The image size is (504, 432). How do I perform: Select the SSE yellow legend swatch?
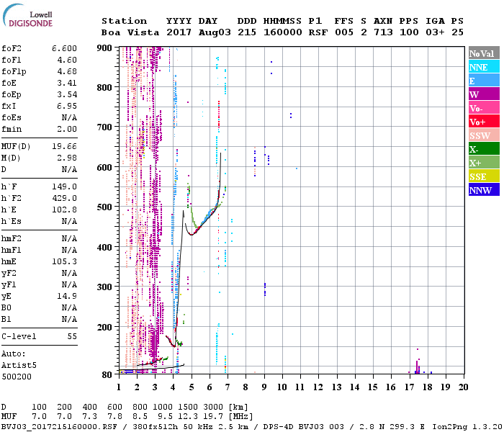(484, 176)
